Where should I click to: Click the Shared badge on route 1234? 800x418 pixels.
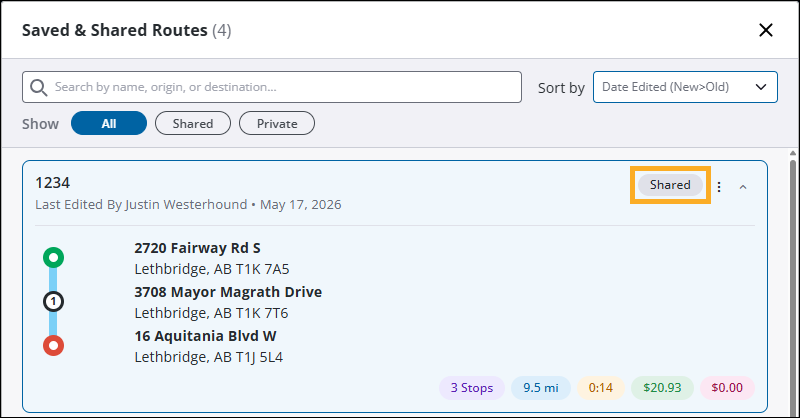tap(670, 185)
